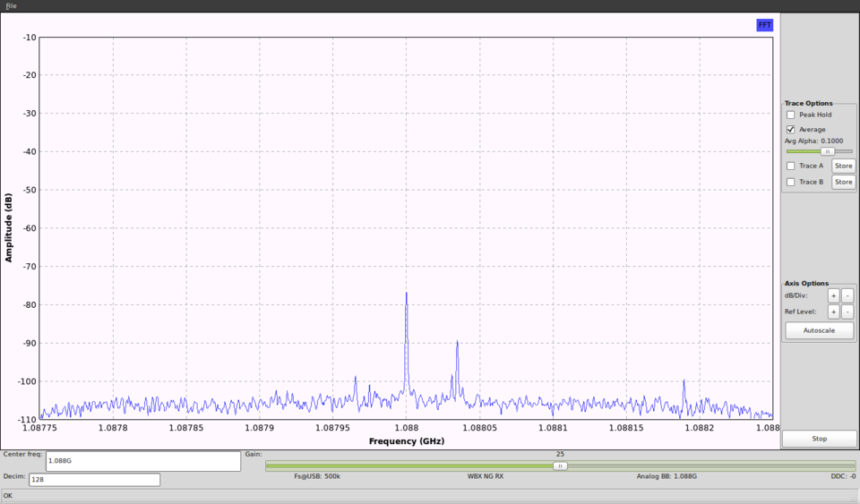Click the FFT legend badge

click(x=764, y=25)
